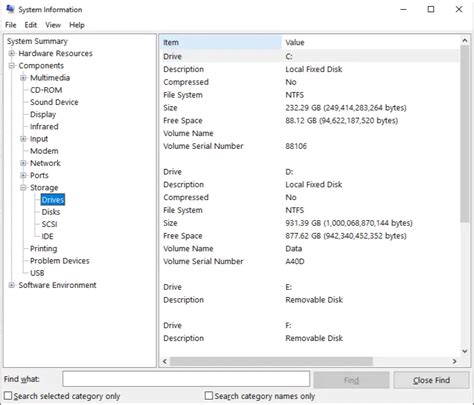Screen dimensions: 474x405
Task: Click the horizontal scrollbar right arrow
Action: click(455, 361)
